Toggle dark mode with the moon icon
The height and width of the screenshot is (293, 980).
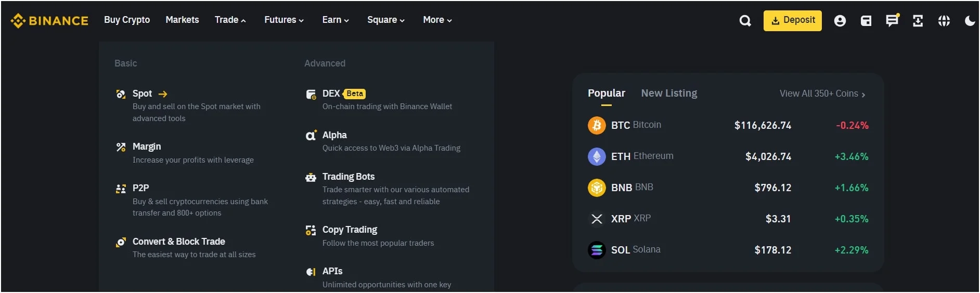coord(970,21)
